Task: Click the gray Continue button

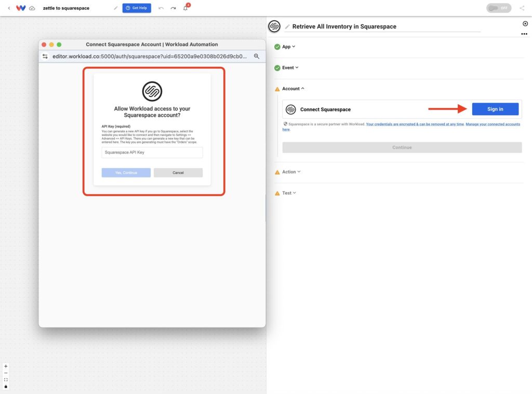Action: (x=402, y=147)
